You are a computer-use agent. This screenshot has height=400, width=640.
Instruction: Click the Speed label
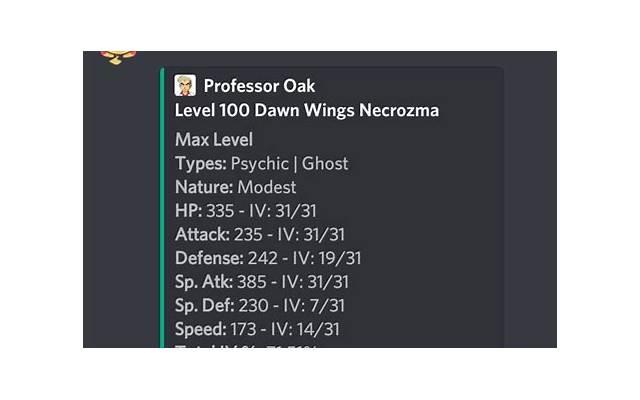tap(200, 330)
